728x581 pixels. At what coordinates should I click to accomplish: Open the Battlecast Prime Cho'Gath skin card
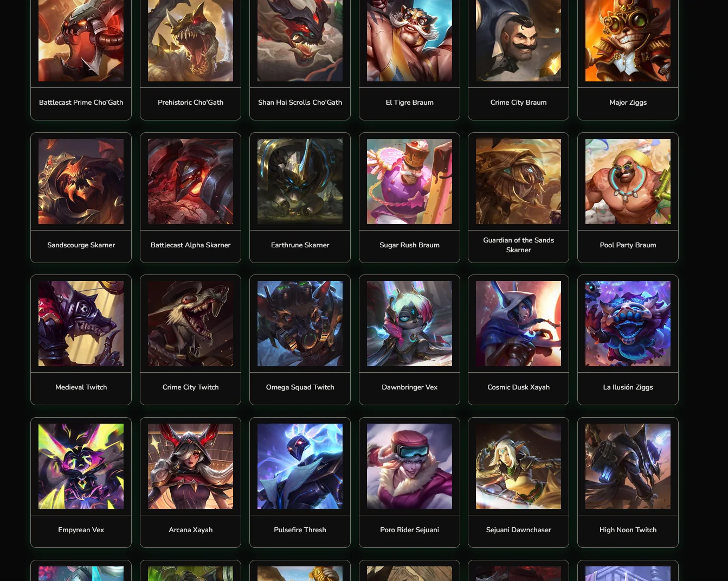pos(81,60)
